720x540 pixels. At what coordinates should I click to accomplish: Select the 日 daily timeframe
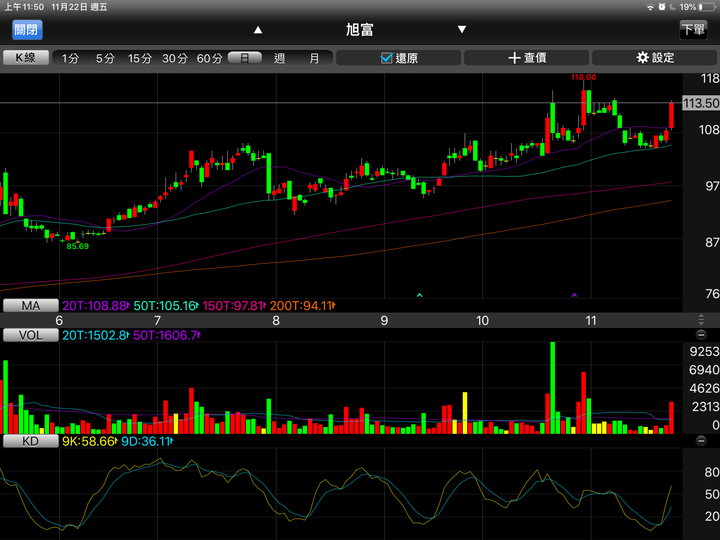point(245,58)
